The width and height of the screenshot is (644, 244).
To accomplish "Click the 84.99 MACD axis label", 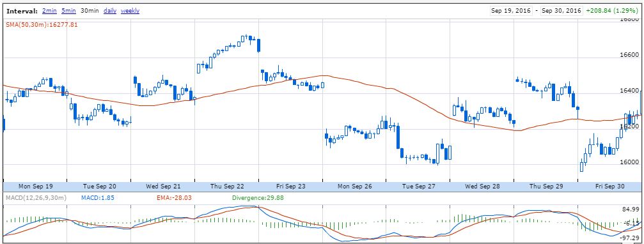I will click(631, 210).
